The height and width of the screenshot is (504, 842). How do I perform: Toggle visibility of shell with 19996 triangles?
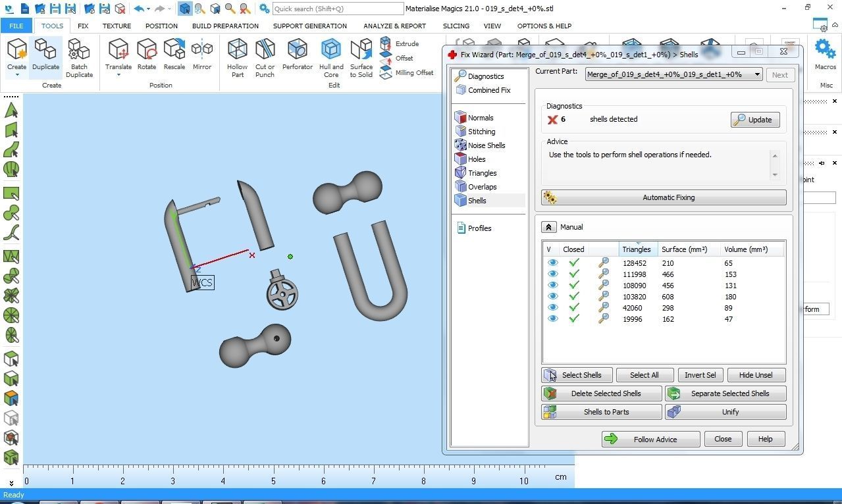[x=552, y=319]
